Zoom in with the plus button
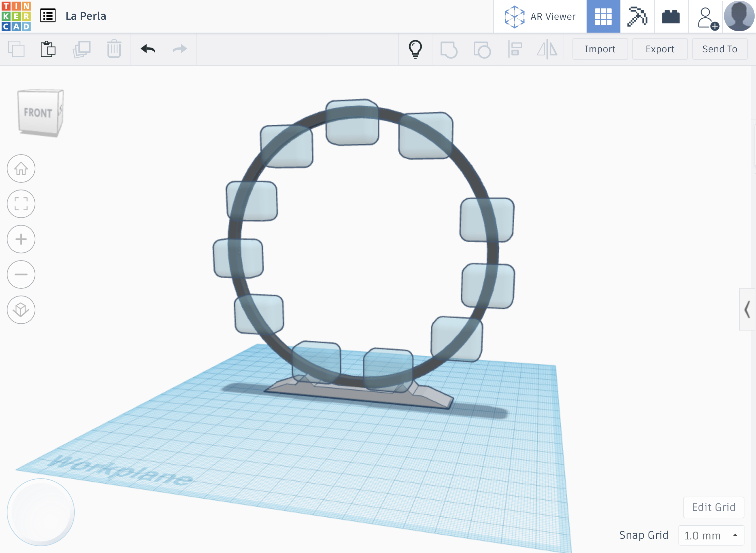Viewport: 756px width, 553px height. (x=21, y=239)
